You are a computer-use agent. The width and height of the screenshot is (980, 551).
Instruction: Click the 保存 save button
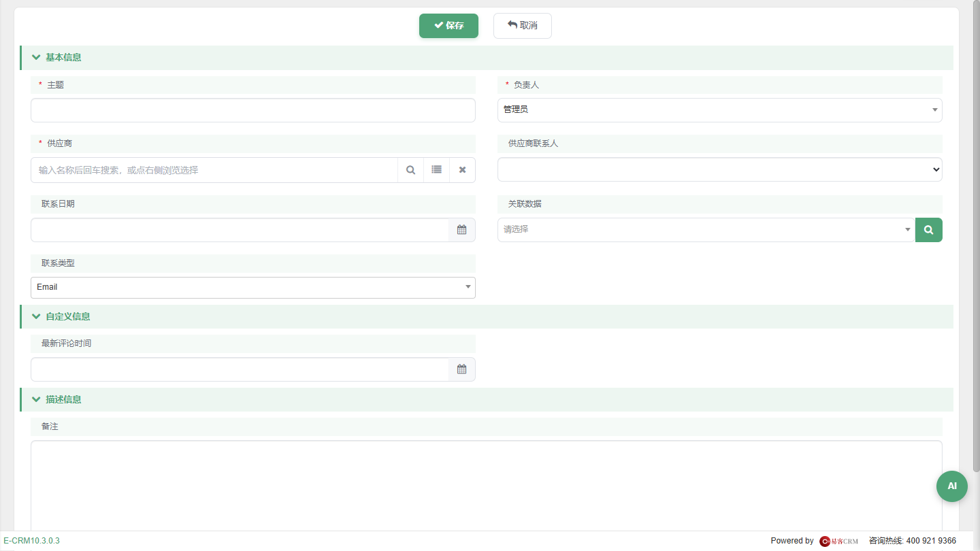pyautogui.click(x=448, y=26)
